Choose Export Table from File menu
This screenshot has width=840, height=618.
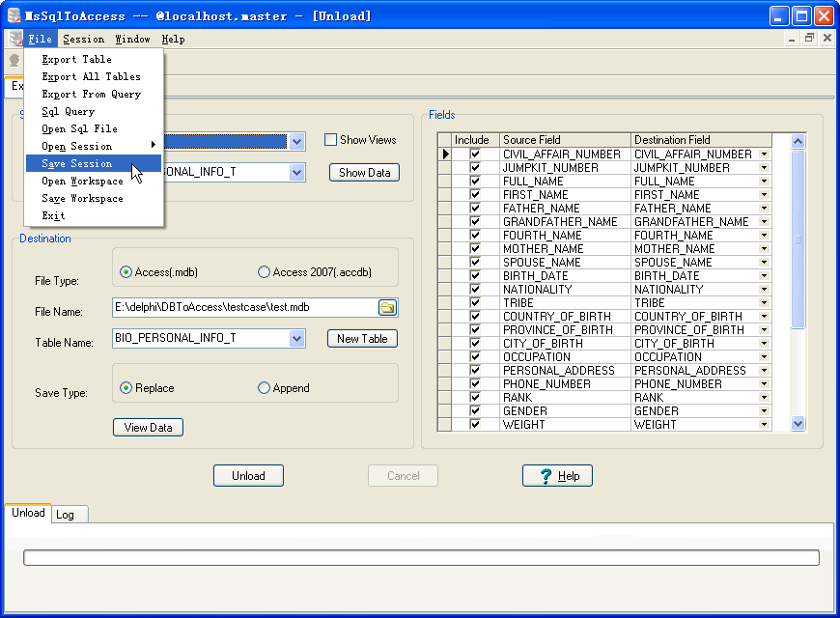coord(94,59)
